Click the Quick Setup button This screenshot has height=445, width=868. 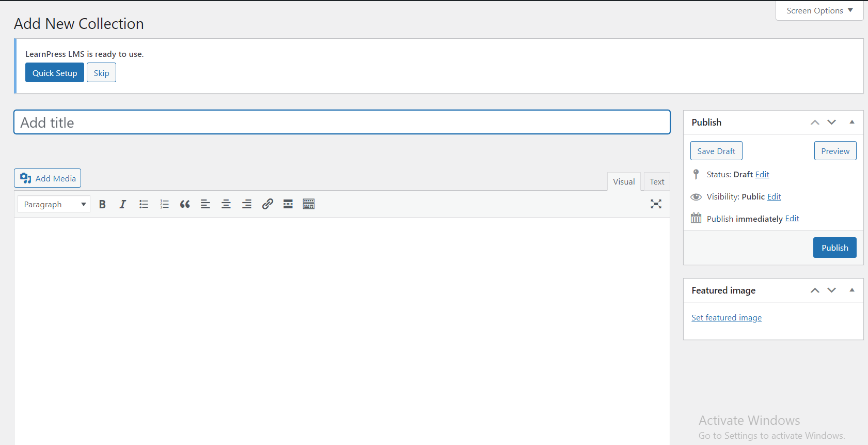pos(55,73)
